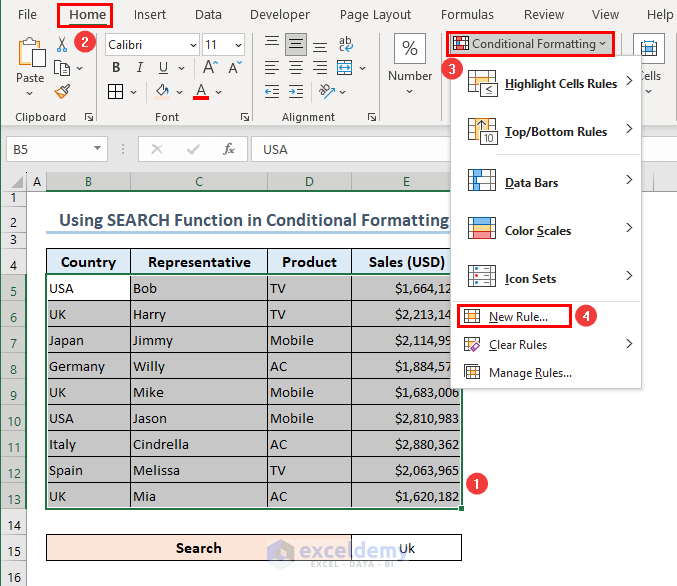Open the Borders grid icon
This screenshot has width=677, height=586.
115,91
